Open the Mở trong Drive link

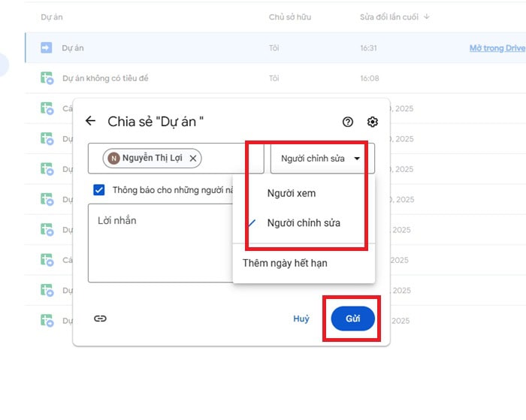pos(497,48)
